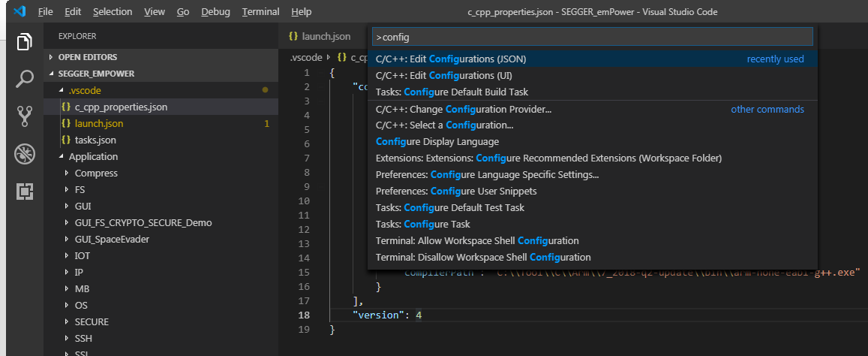
Task: Click the .vscode breadcrumb segment
Action: pyautogui.click(x=305, y=57)
